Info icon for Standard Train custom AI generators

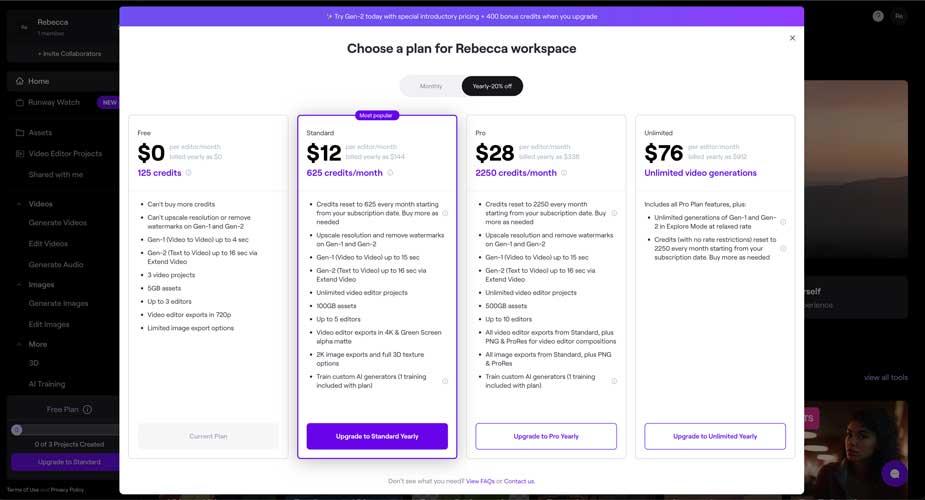click(x=445, y=381)
